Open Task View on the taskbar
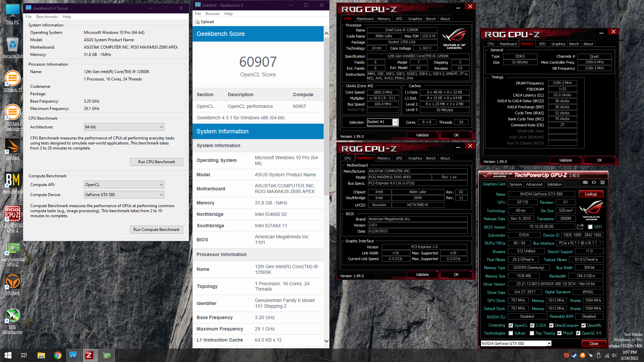644x362 pixels. (x=24, y=355)
